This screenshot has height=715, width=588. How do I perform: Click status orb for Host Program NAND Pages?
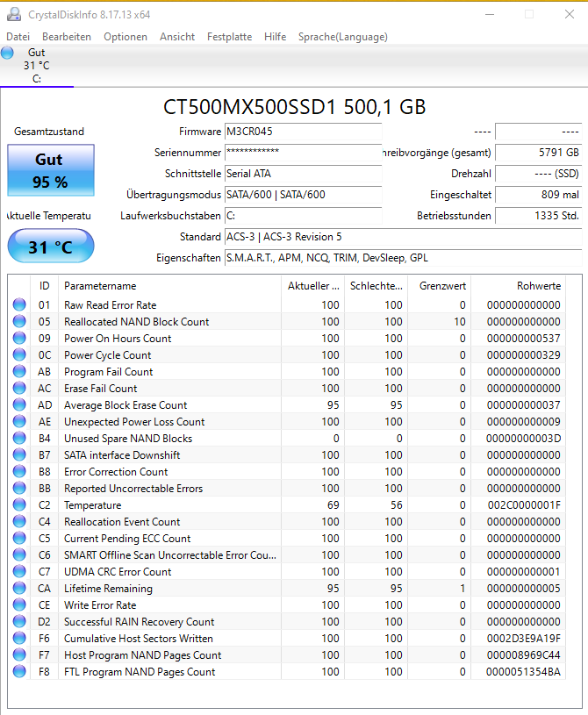pos(19,654)
